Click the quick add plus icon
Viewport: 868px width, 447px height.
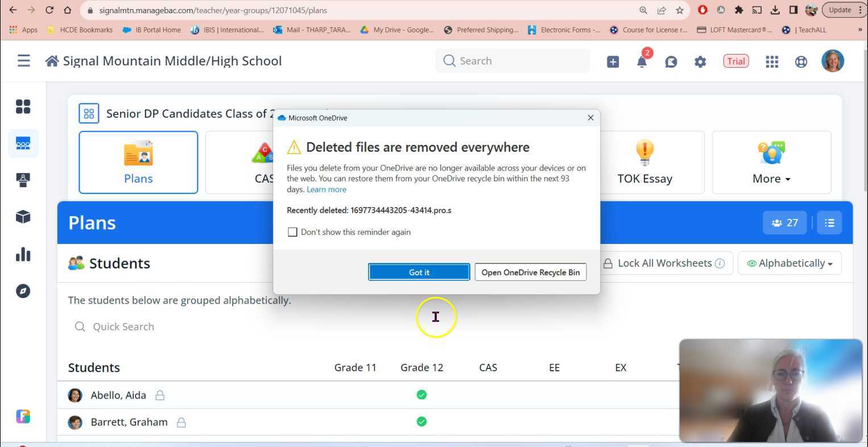pyautogui.click(x=613, y=61)
